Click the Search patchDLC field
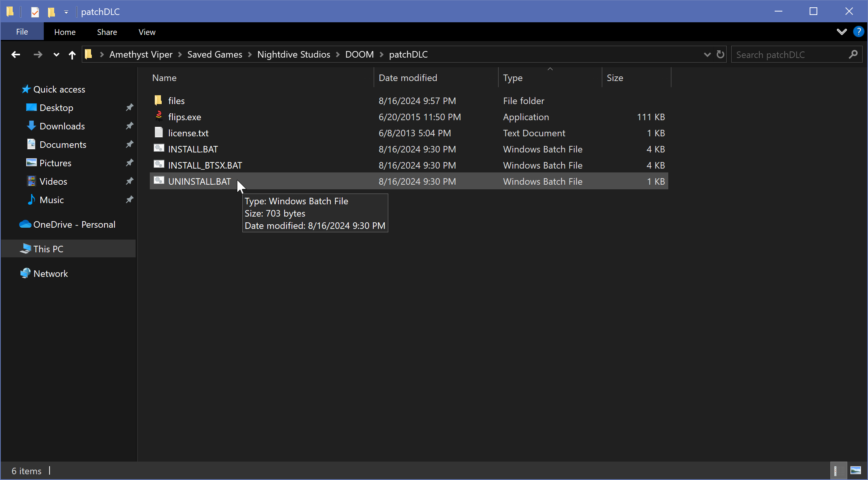The image size is (868, 480). click(x=789, y=55)
